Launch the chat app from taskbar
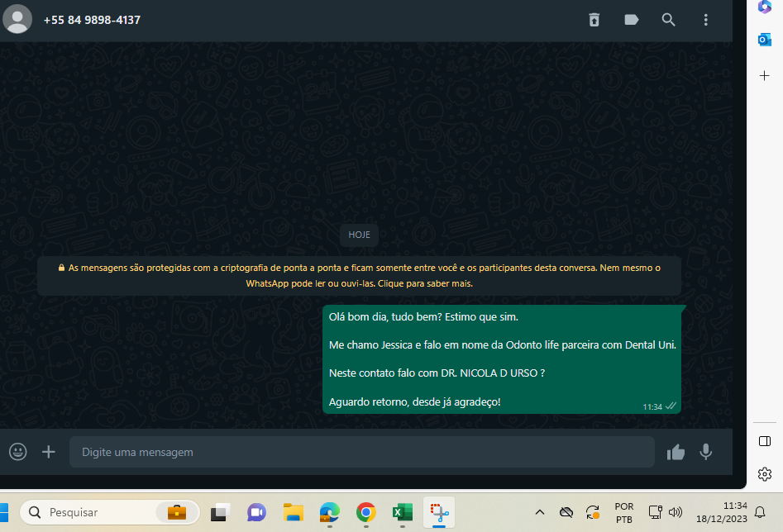The width and height of the screenshot is (783, 532). 256,512
